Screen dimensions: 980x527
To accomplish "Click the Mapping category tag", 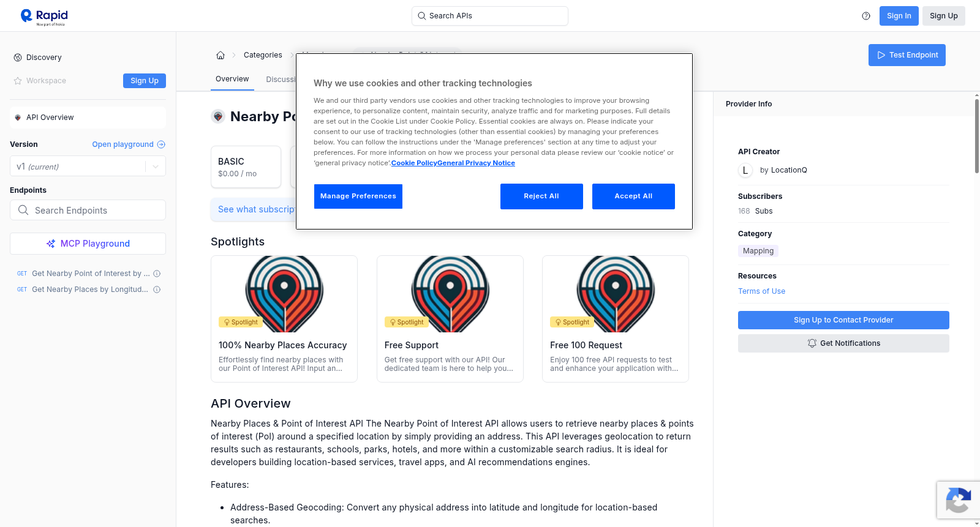I will click(x=758, y=251).
